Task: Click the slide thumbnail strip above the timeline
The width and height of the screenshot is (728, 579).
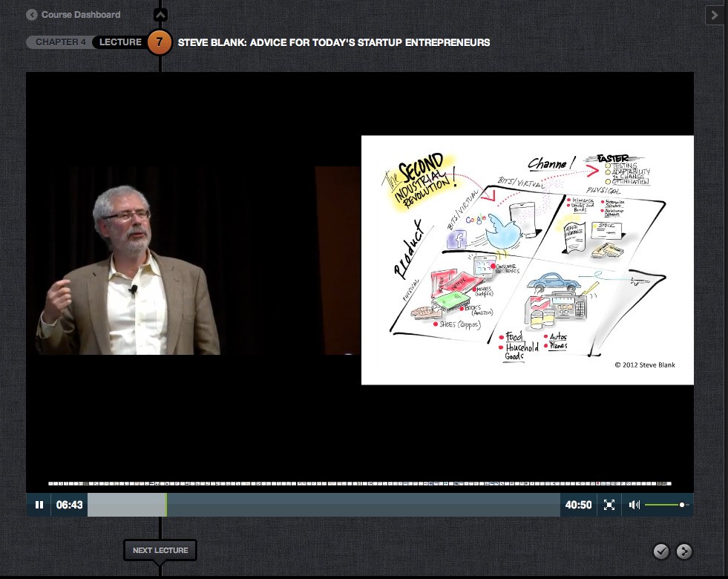Action: click(x=359, y=483)
